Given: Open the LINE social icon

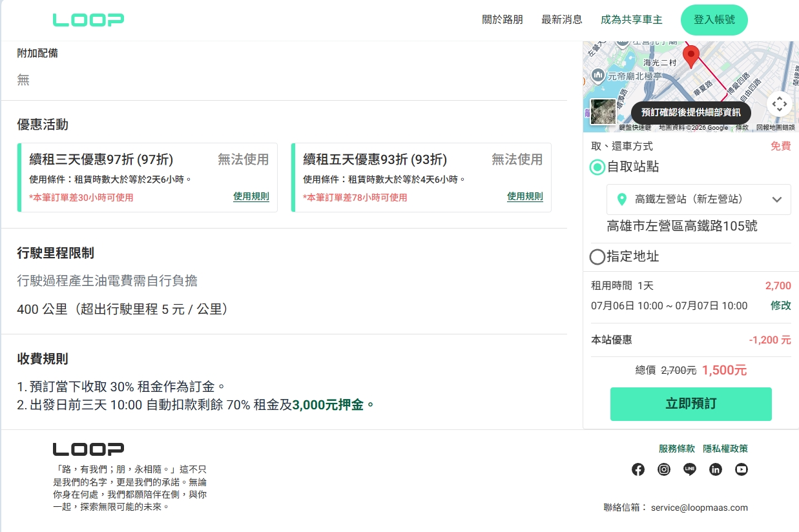Looking at the screenshot, I should pos(690,469).
